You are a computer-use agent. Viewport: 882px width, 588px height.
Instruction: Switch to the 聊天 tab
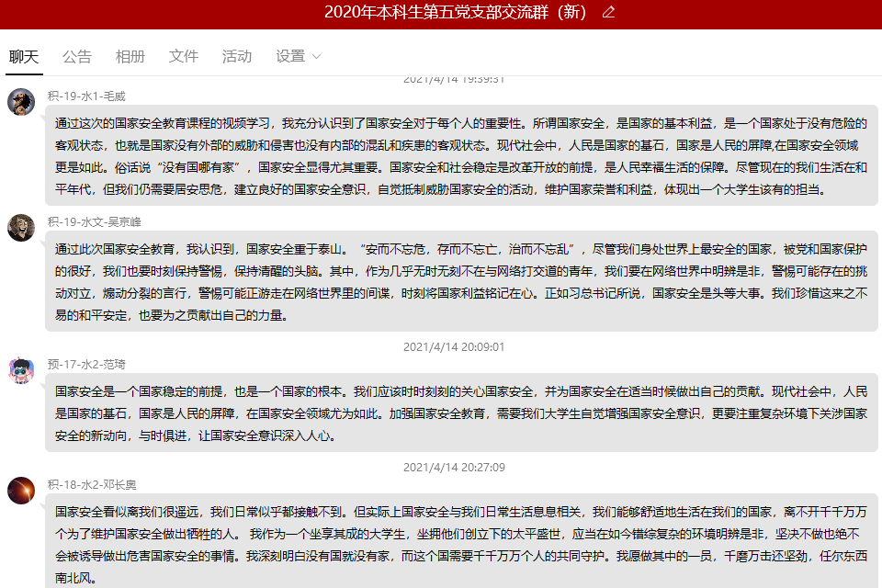pos(24,56)
